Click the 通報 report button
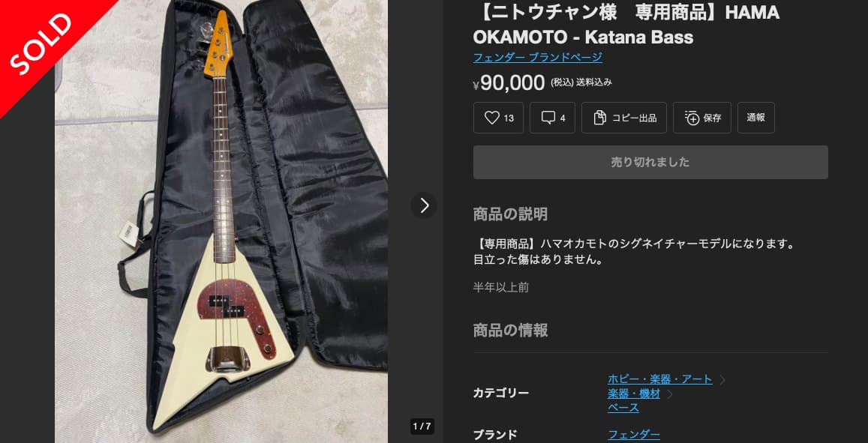This screenshot has width=868, height=443. (x=755, y=118)
